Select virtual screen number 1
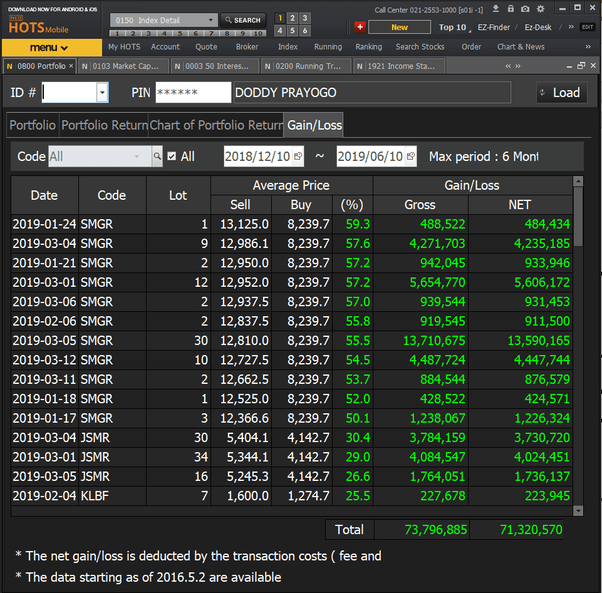 coord(280,18)
